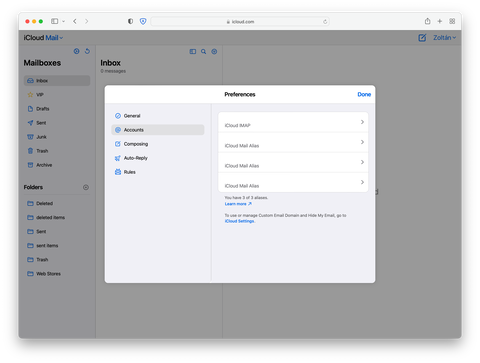Click the Inbox heading text

[110, 63]
